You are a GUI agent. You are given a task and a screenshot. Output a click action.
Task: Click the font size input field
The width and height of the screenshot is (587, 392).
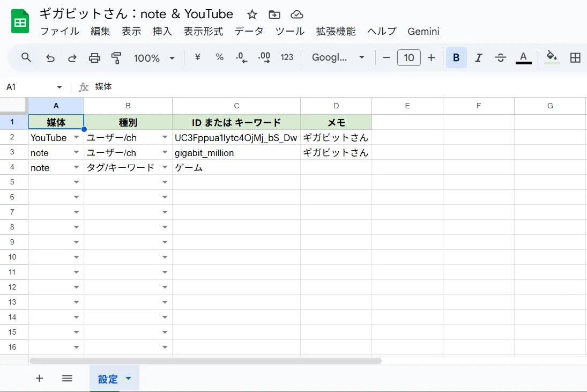point(409,58)
